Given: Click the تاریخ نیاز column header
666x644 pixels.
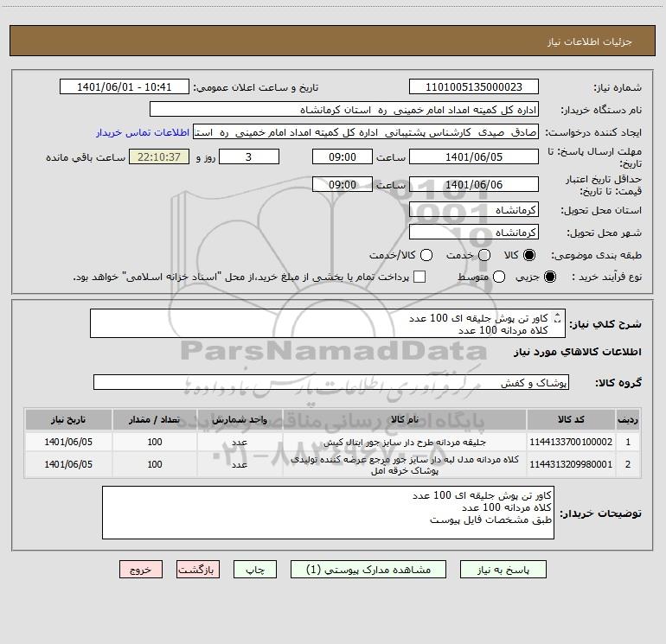Looking at the screenshot, I should coord(68,419).
